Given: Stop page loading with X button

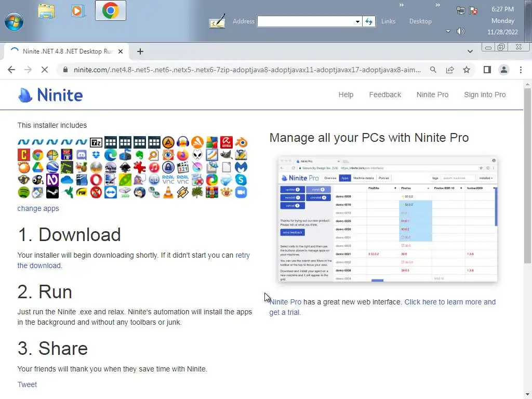Looking at the screenshot, I should [45, 70].
